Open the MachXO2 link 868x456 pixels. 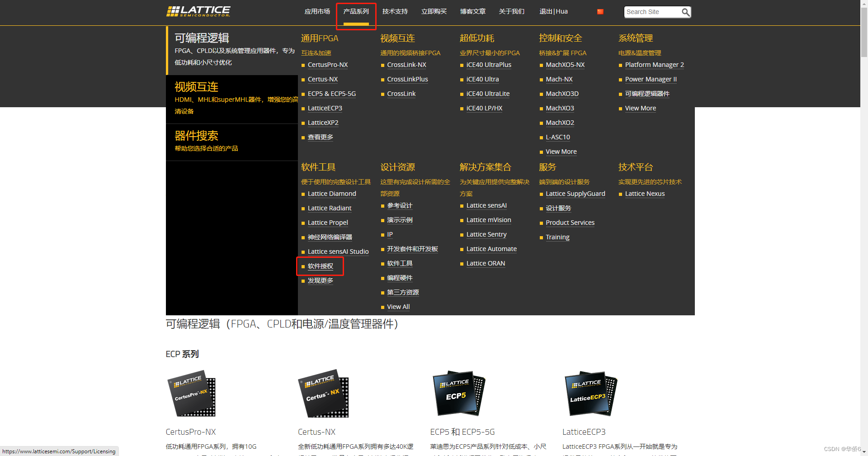point(560,123)
